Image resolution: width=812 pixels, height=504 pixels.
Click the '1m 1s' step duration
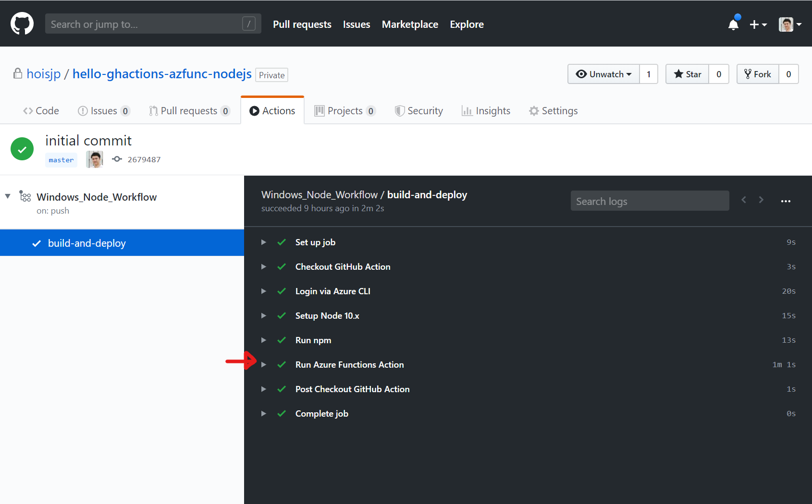tap(784, 365)
